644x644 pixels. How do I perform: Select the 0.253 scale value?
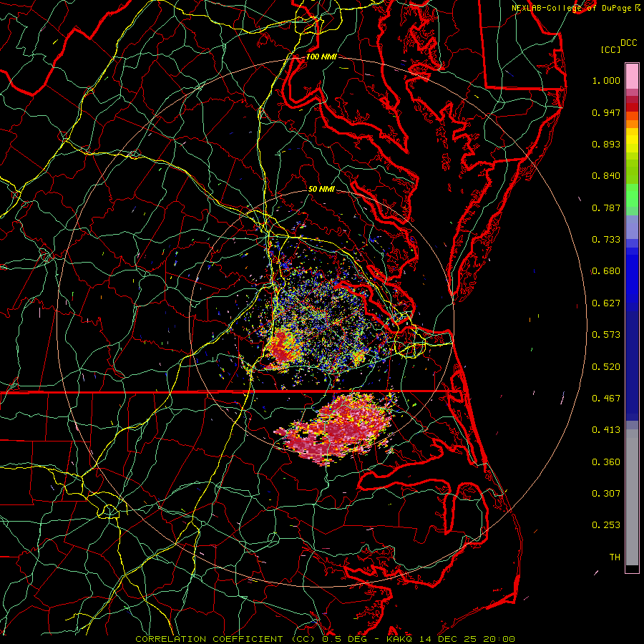pyautogui.click(x=606, y=525)
